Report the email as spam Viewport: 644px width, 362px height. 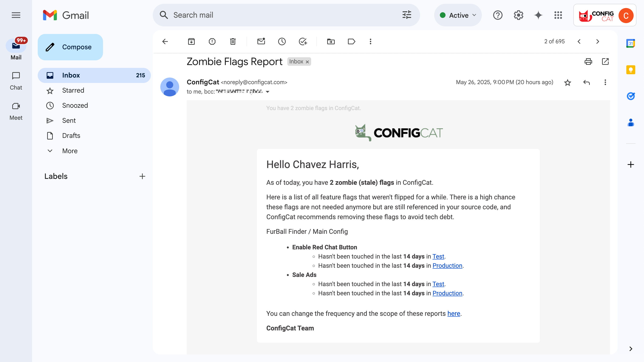(x=212, y=41)
